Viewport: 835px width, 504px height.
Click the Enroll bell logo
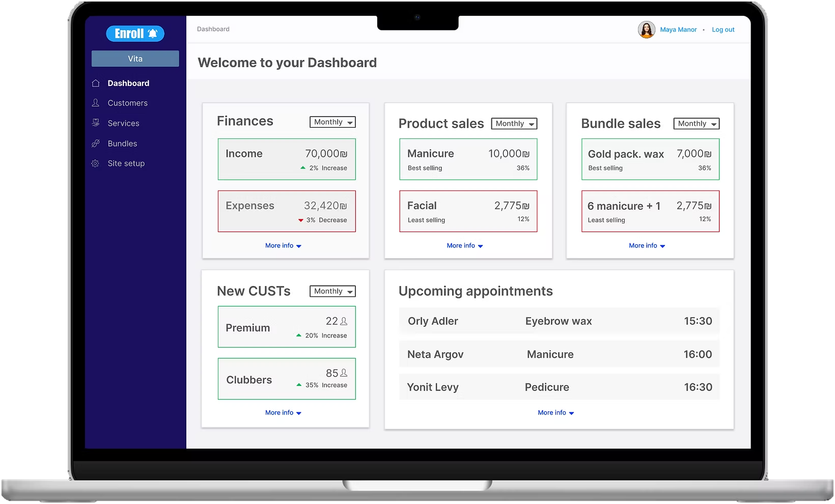coord(135,34)
